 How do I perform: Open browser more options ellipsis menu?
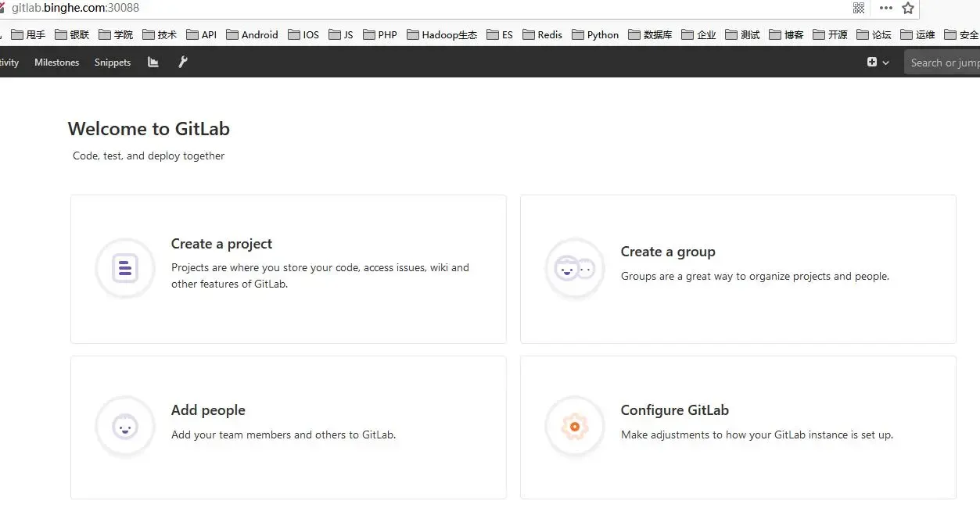tap(885, 7)
